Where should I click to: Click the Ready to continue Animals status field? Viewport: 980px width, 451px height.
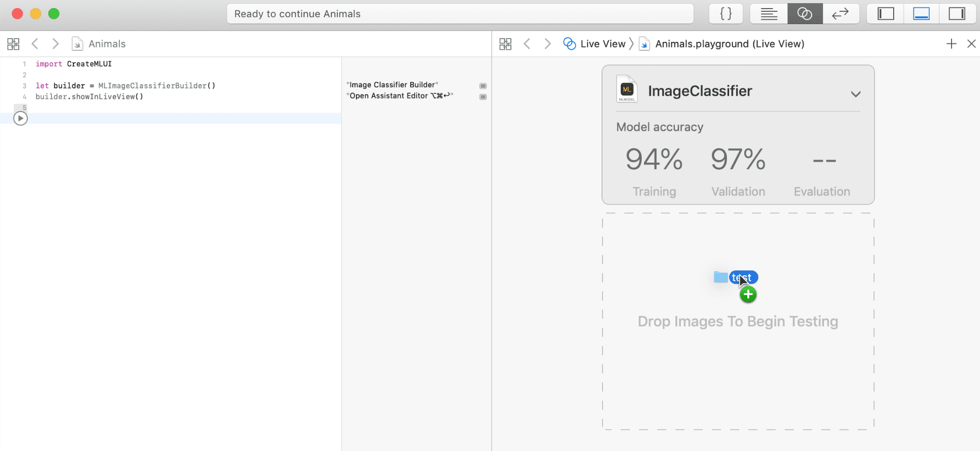[460, 14]
